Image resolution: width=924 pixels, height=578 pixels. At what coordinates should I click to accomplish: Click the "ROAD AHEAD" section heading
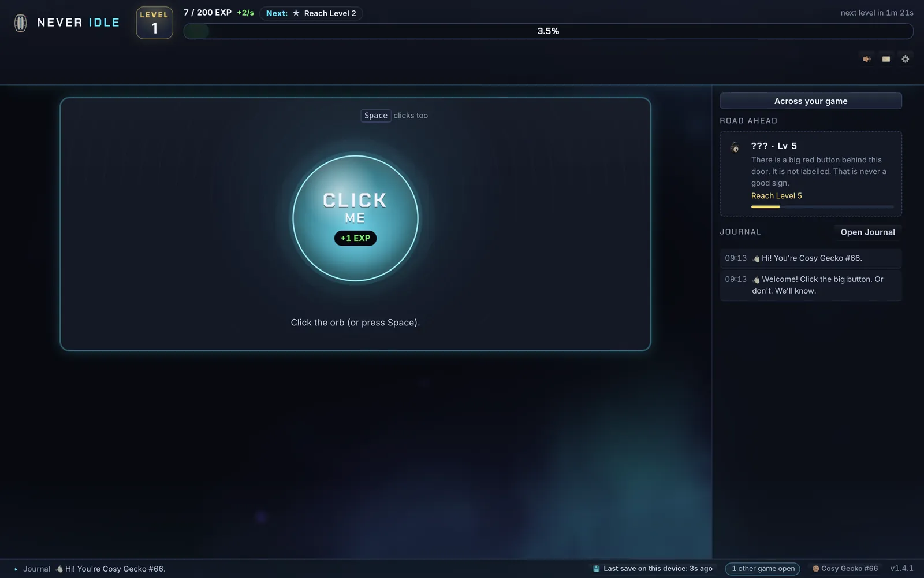coord(748,121)
